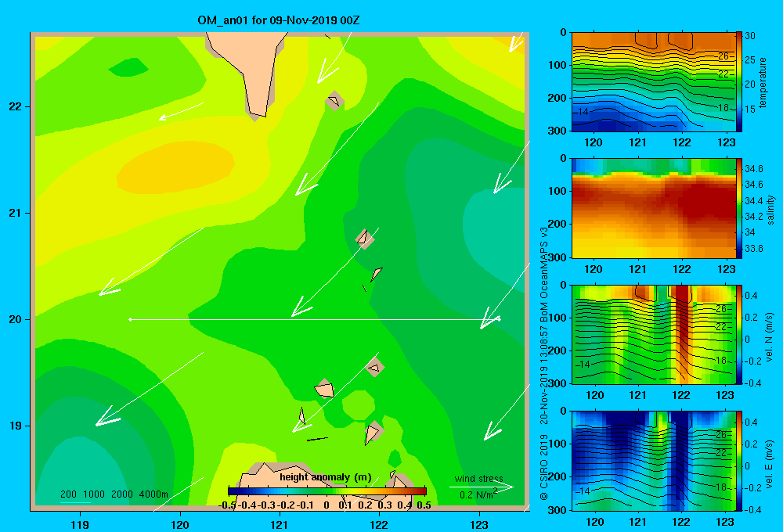This screenshot has width=783, height=532.
Task: Click the vel. N color scale bar
Action: (739, 334)
